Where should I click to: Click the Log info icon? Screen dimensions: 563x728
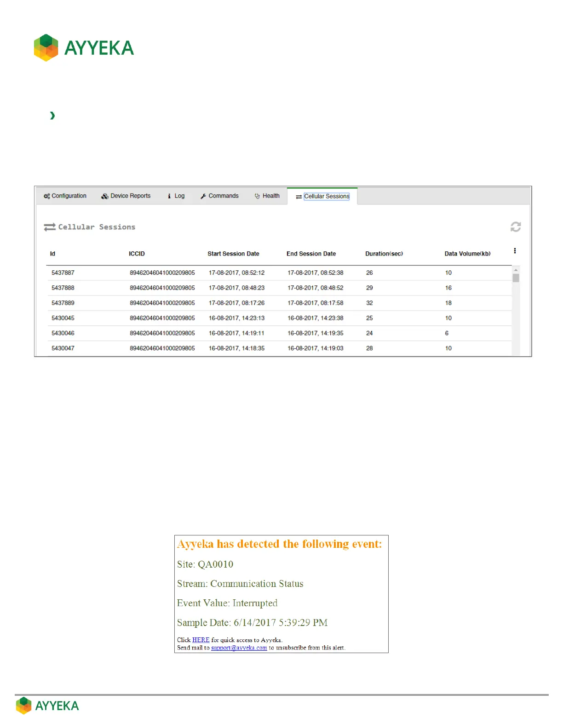169,196
